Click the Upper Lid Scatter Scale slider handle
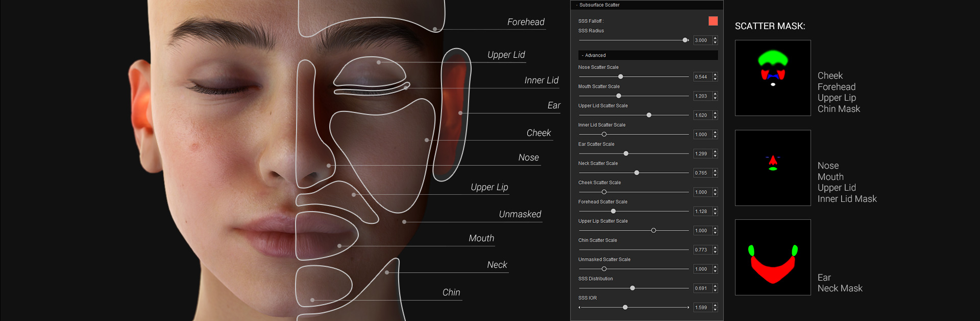 [649, 115]
